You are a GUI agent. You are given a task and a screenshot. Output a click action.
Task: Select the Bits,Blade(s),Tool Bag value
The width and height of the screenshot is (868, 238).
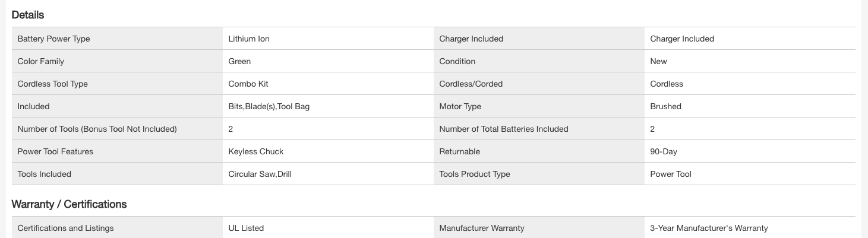point(269,106)
